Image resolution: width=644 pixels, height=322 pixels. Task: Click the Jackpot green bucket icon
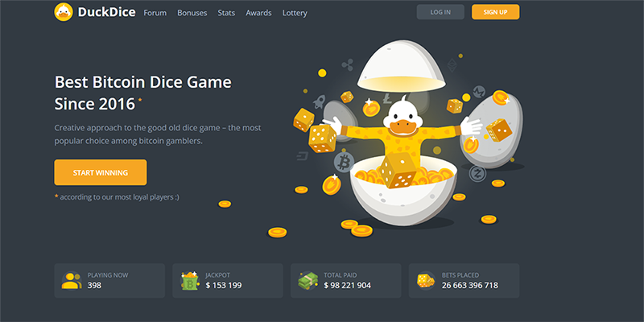pos(190,281)
